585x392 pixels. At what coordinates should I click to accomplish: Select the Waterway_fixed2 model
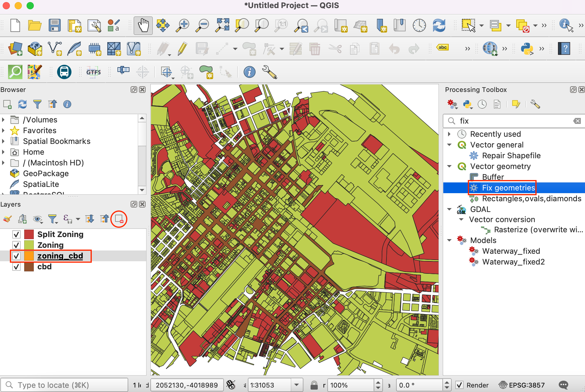[513, 262]
